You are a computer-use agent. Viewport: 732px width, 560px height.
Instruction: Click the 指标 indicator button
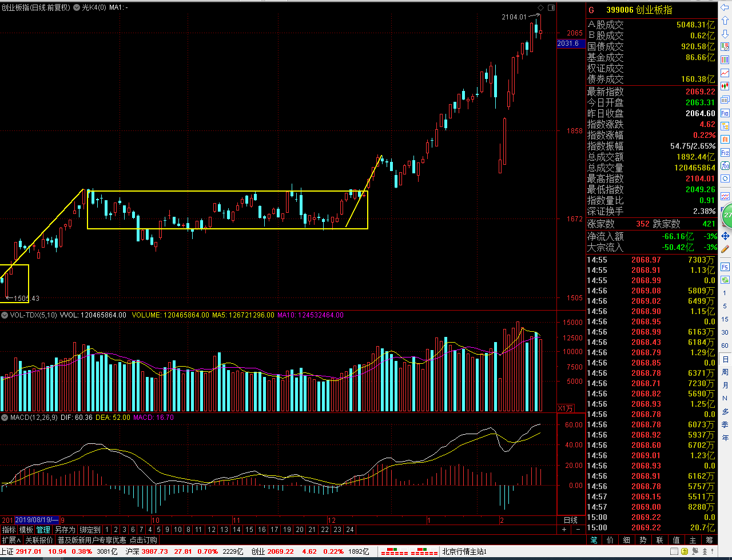[x=9, y=530]
